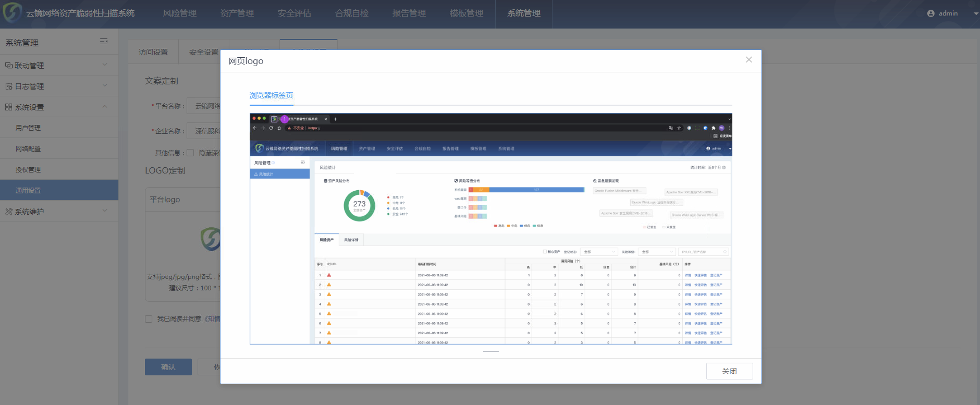Screen dimensions: 980x405
Task: Open 授权管理 in the sidebar
Action: pyautogui.click(x=59, y=169)
